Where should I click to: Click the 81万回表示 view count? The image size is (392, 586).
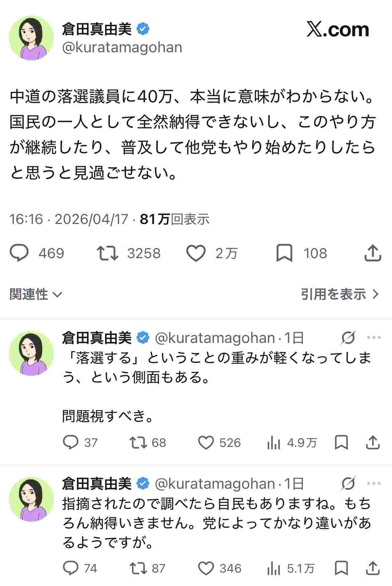[175, 219]
